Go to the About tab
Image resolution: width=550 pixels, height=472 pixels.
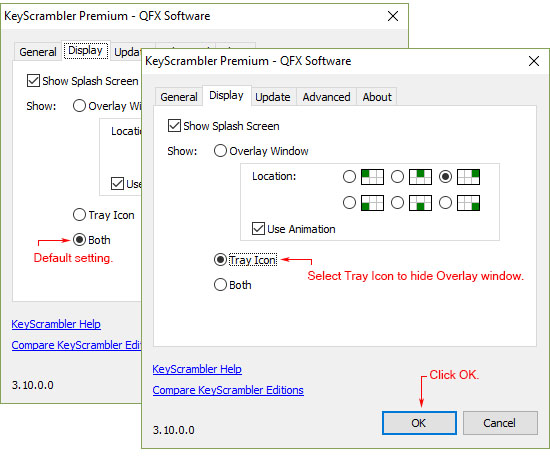[377, 97]
